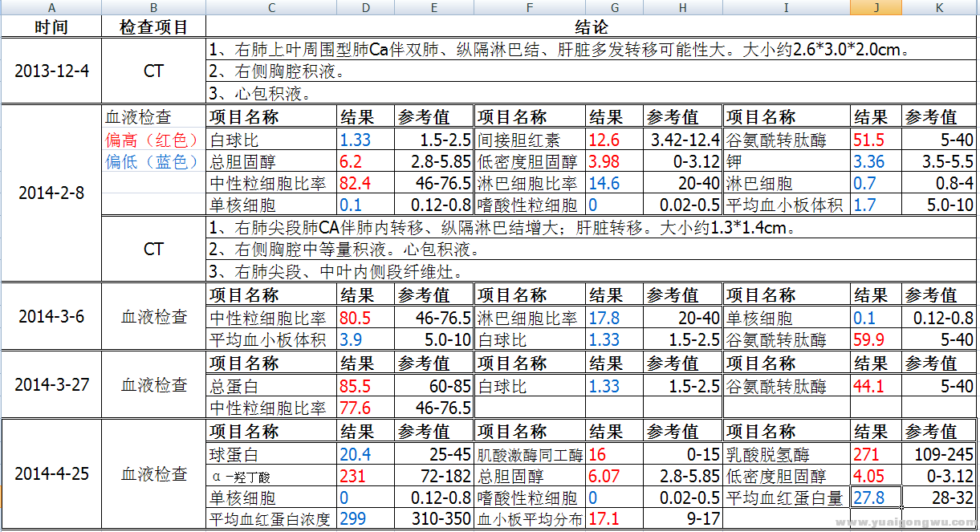Screen dimensions: 980x532
Task: Select the 3.9 result cell
Action: [x=366, y=339]
